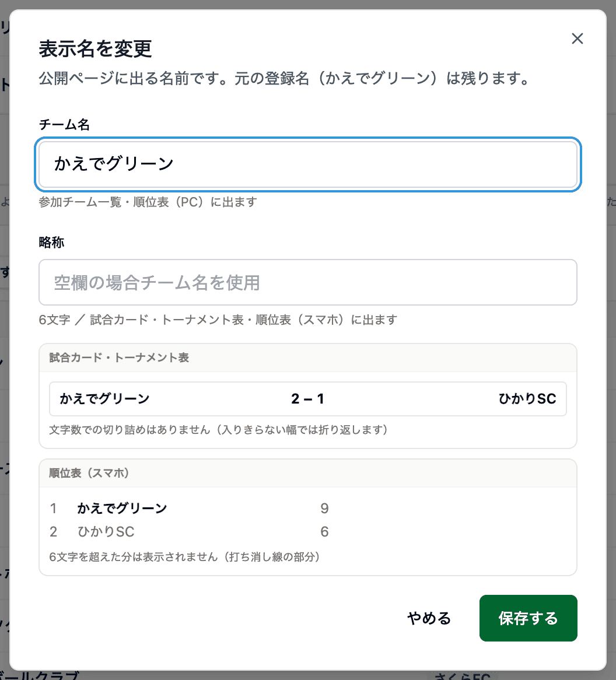Click the note 文字数での切り詰めはありません
The height and width of the screenshot is (680, 616).
coord(218,430)
